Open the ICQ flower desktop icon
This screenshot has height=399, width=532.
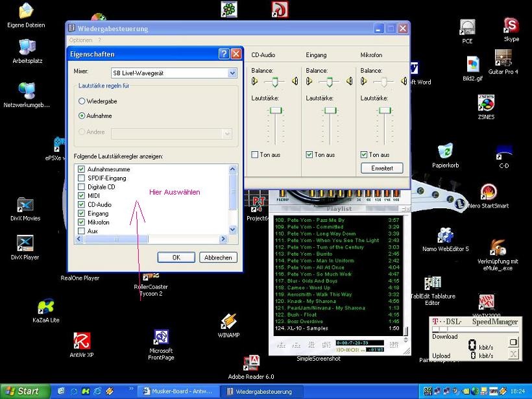229,9
